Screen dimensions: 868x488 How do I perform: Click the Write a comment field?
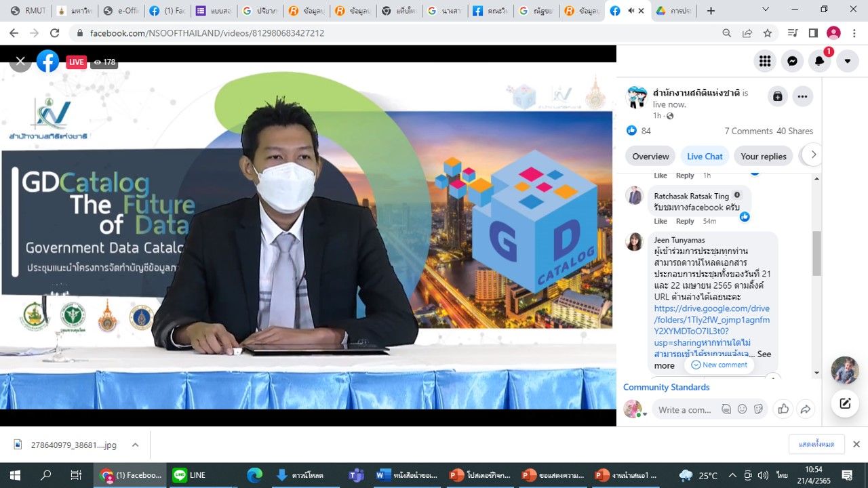pos(685,409)
